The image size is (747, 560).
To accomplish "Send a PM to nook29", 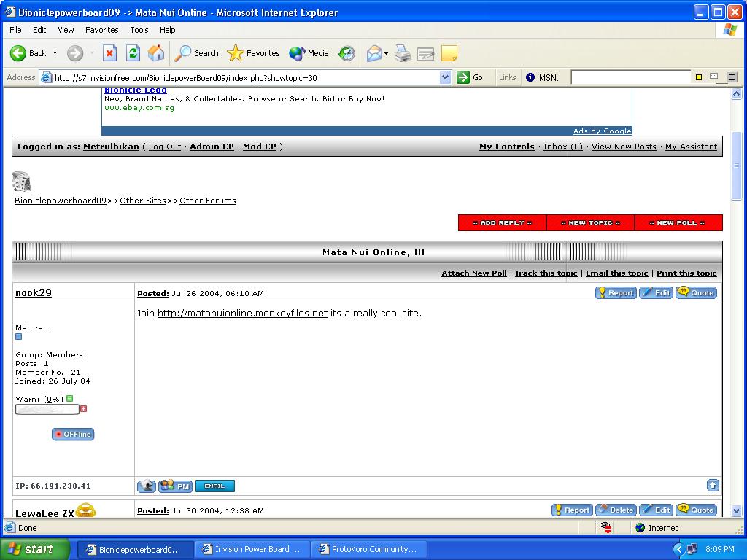I will pyautogui.click(x=175, y=486).
